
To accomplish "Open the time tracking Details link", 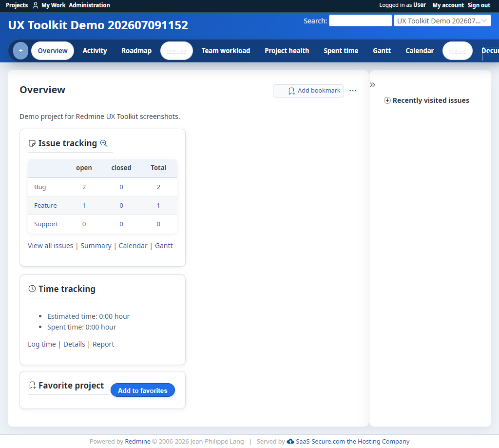I will [74, 344].
